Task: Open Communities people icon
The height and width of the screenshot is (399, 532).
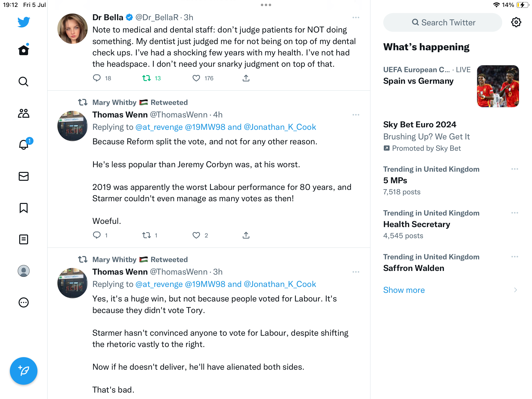Action: (24, 113)
